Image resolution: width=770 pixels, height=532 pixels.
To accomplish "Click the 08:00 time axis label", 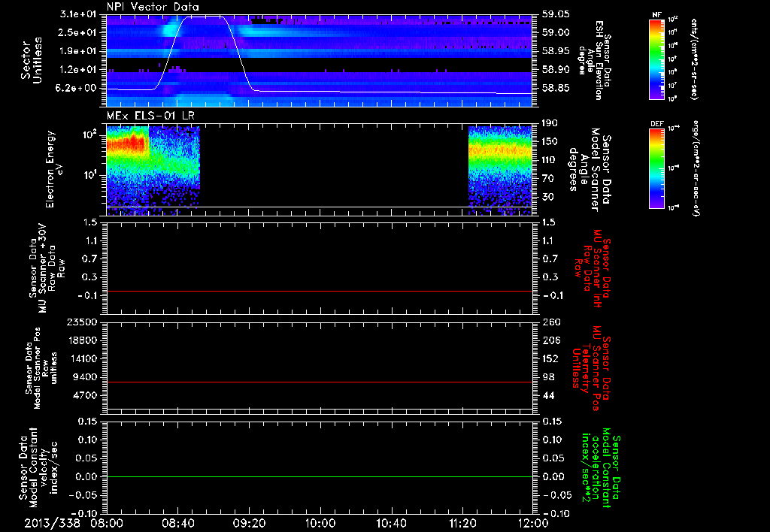I will [x=107, y=523].
